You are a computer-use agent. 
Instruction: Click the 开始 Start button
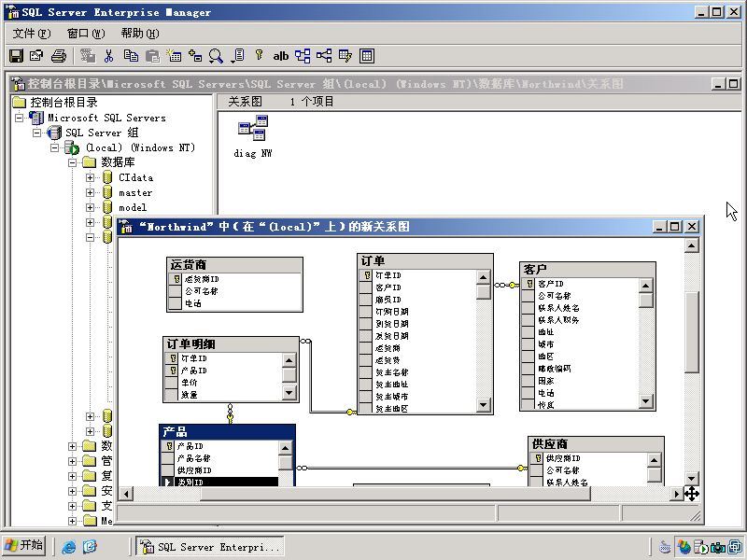(25, 546)
